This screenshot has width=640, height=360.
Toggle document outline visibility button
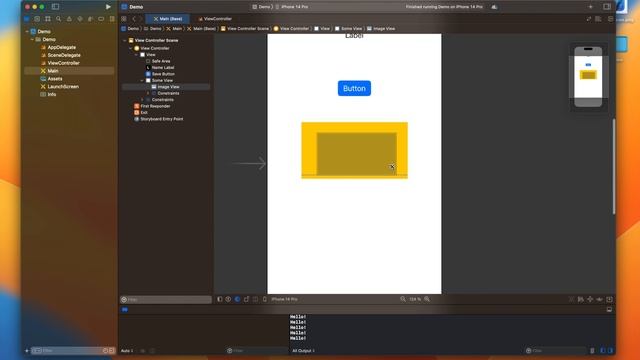tap(220, 299)
